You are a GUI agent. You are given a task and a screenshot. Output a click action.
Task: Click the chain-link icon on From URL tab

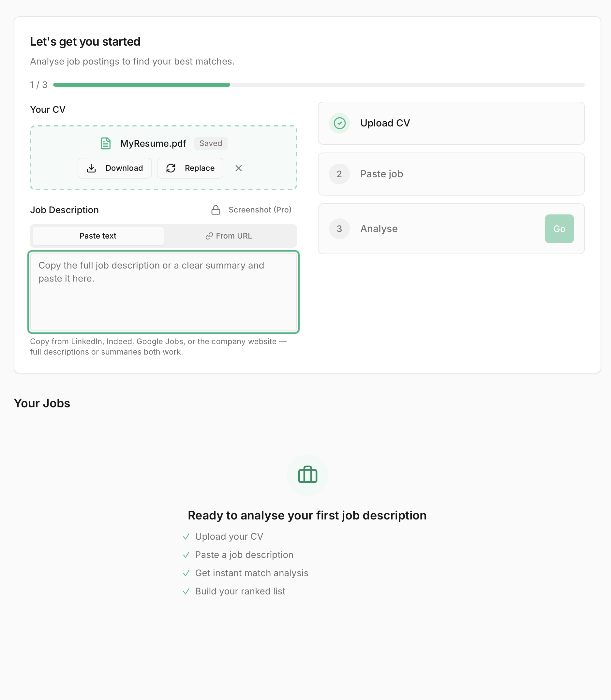pos(209,236)
